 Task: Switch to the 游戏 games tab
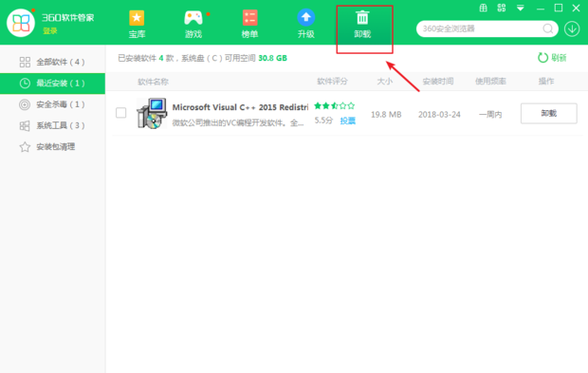tap(193, 25)
